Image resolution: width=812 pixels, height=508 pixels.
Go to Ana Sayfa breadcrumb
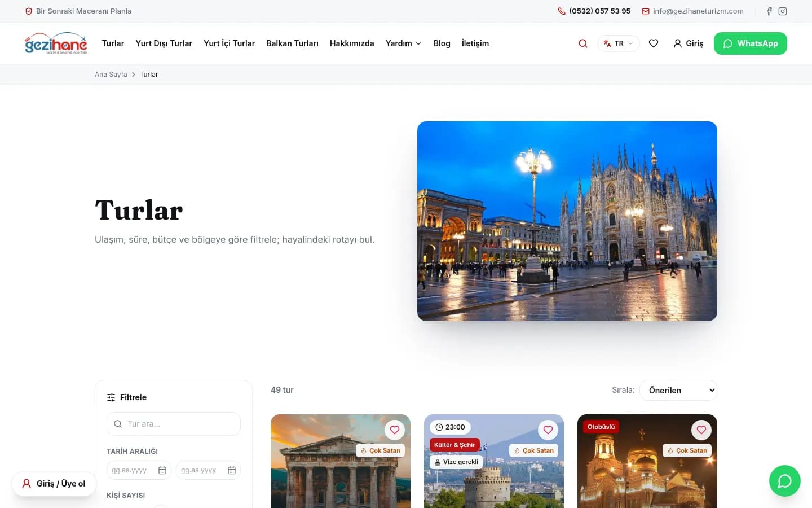coord(111,75)
